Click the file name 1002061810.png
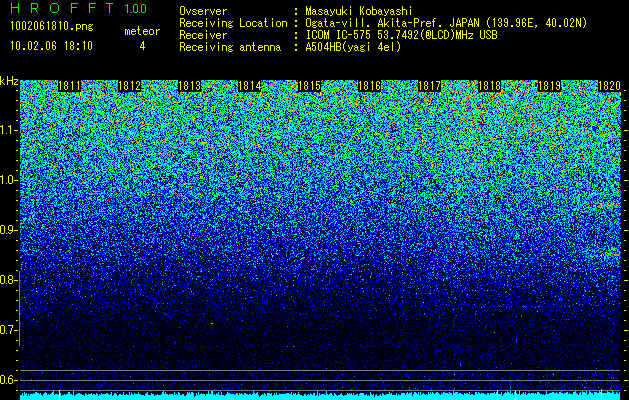Viewport: 629px width, 400px height. (x=52, y=27)
